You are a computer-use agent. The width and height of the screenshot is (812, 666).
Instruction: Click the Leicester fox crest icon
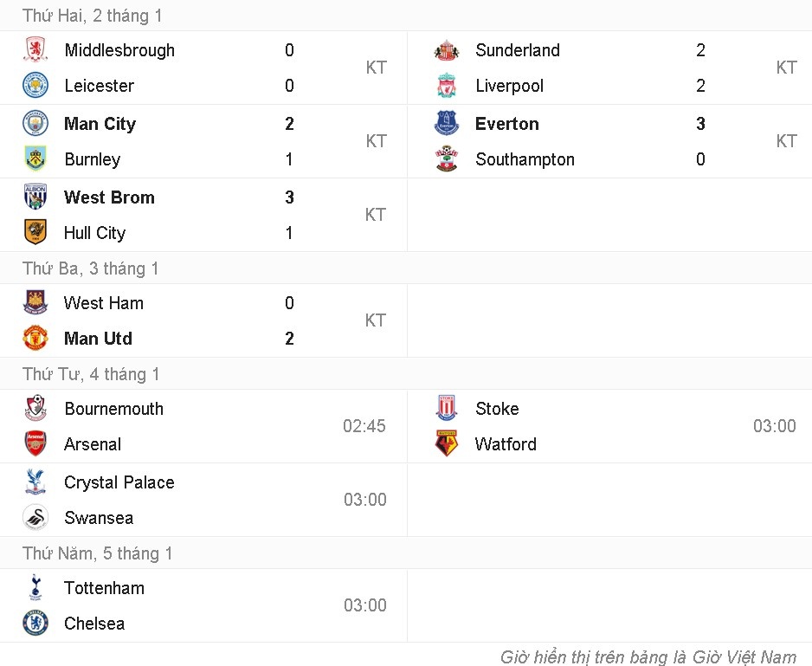(x=35, y=86)
